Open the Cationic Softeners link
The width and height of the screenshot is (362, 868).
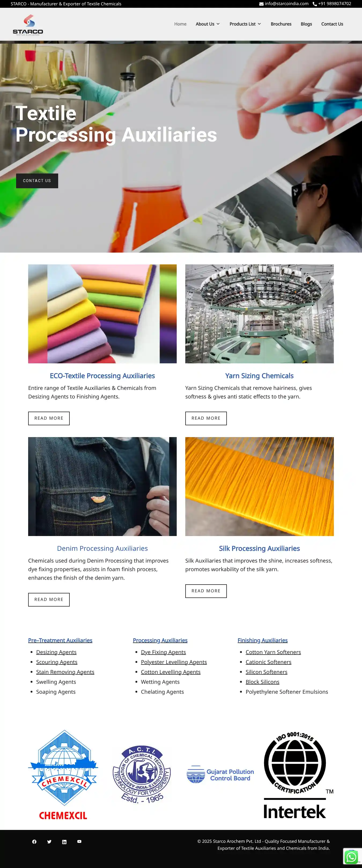pos(268,662)
